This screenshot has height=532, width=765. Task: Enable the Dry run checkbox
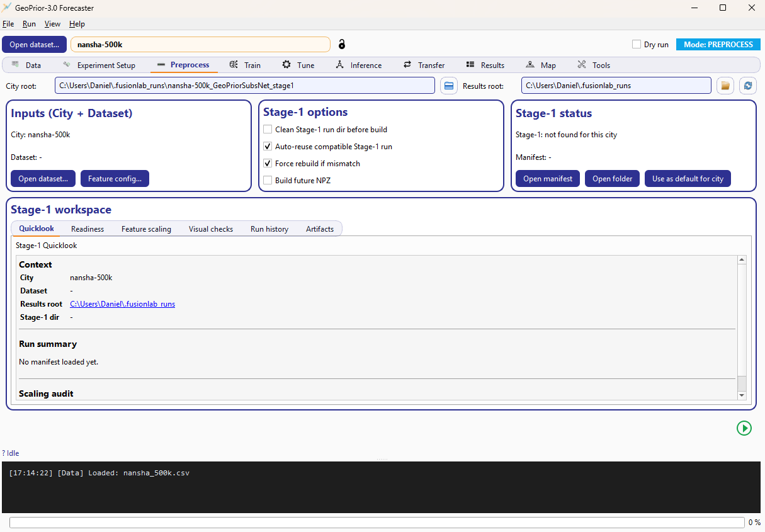point(637,45)
